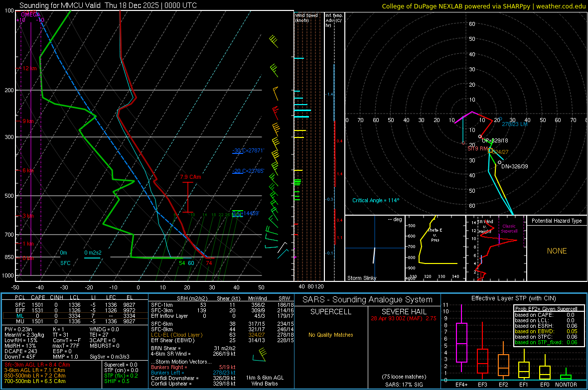The height and width of the screenshot is (390, 588).
Task: Click the SARS: 17% SIG text
Action: pyautogui.click(x=404, y=385)
